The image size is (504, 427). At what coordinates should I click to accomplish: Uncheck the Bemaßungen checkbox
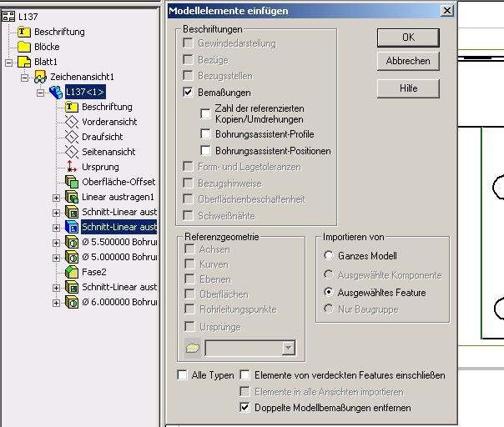tap(188, 93)
